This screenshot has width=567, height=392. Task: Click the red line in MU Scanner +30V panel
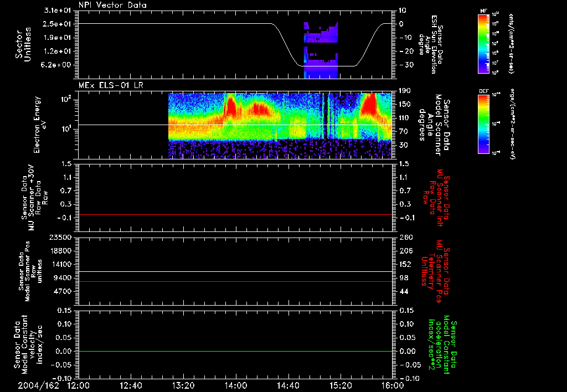(x=235, y=214)
